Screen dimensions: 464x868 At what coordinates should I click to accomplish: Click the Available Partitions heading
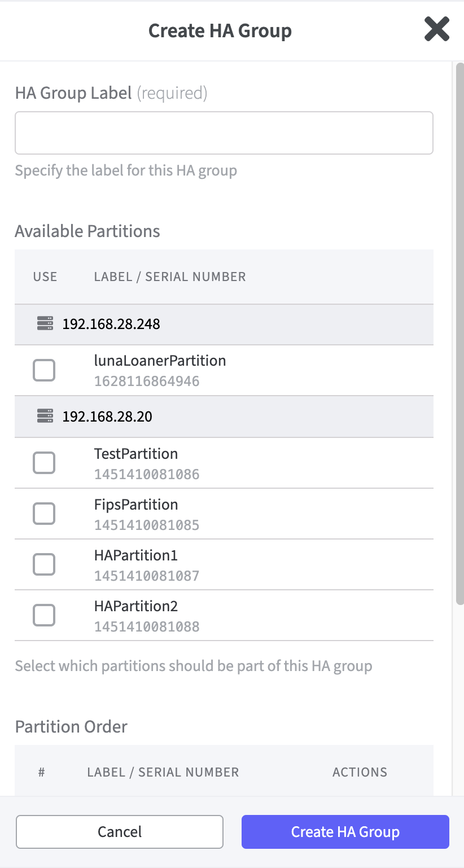pos(87,231)
